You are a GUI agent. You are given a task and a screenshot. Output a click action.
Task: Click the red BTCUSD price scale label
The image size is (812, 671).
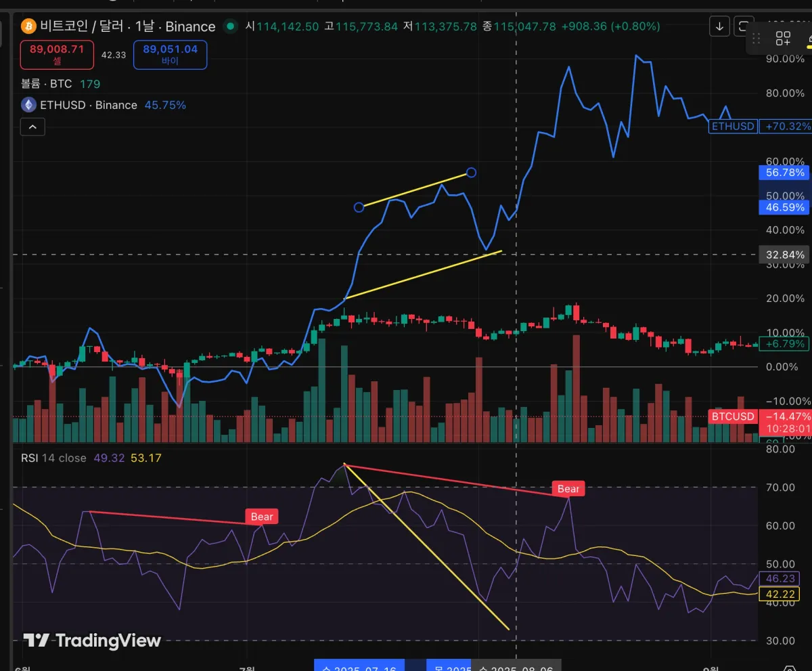[732, 416]
